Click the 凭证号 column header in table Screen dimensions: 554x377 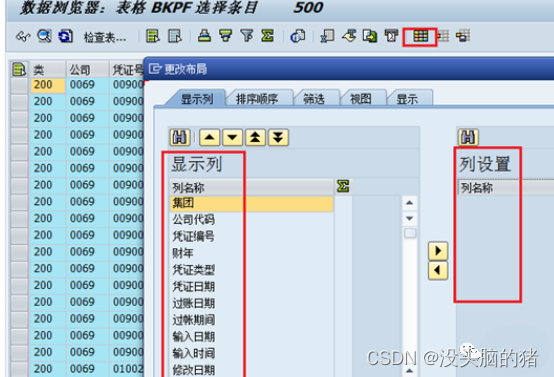tap(126, 70)
